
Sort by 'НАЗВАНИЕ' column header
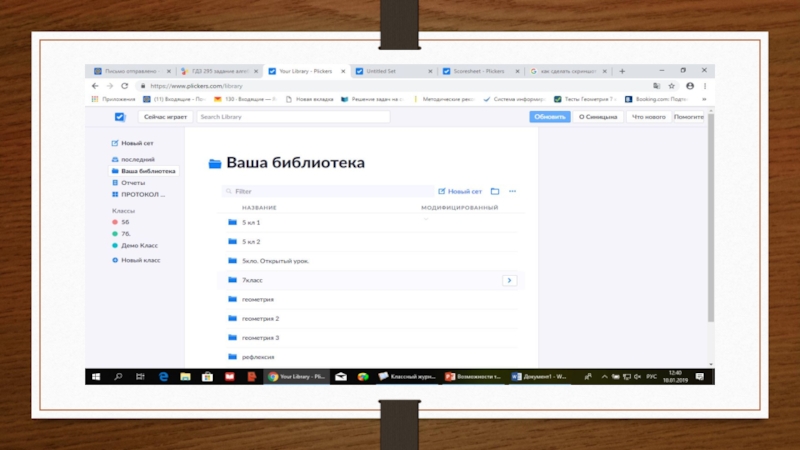[259, 208]
